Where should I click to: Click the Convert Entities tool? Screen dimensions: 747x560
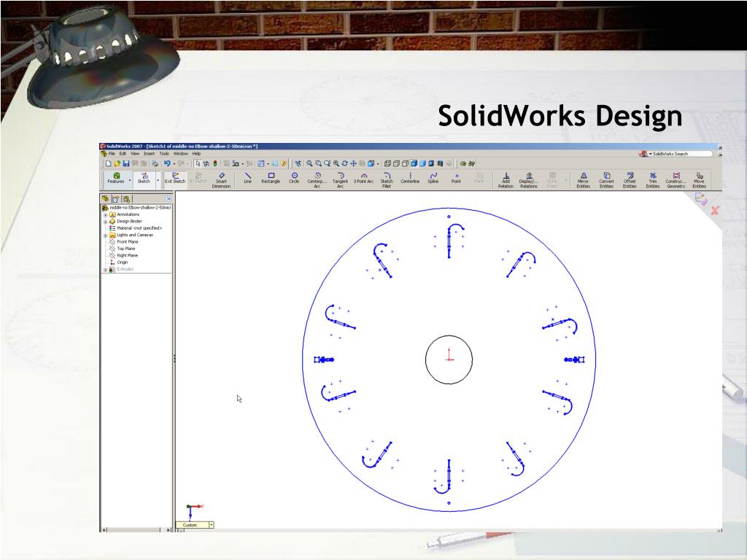[x=606, y=180]
